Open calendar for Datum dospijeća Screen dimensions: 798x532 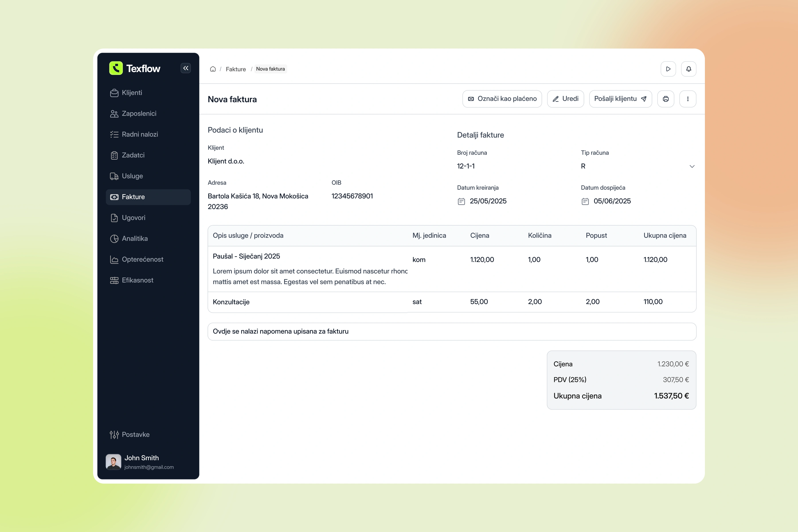(585, 201)
